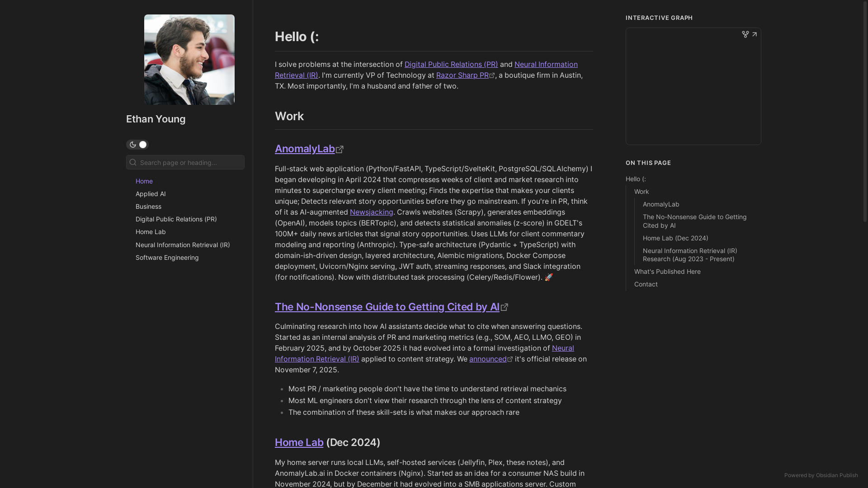
Task: Open the Home navigation item
Action: (x=144, y=181)
